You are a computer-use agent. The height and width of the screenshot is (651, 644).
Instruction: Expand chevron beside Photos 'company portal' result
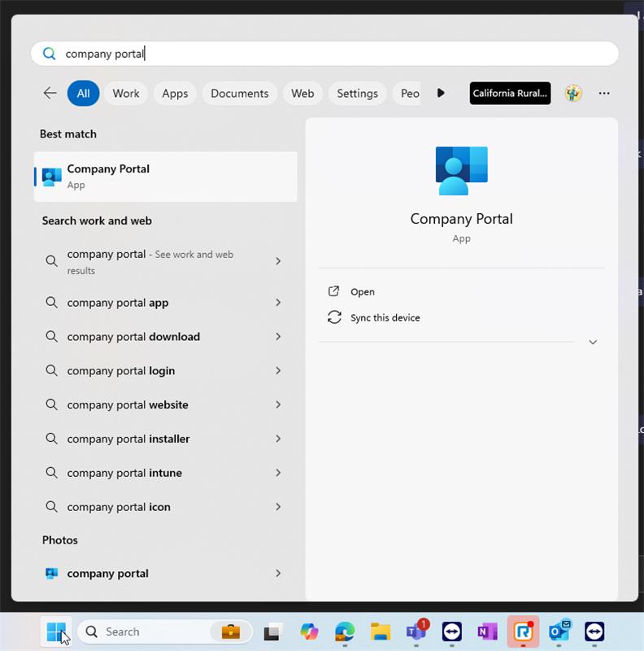278,573
